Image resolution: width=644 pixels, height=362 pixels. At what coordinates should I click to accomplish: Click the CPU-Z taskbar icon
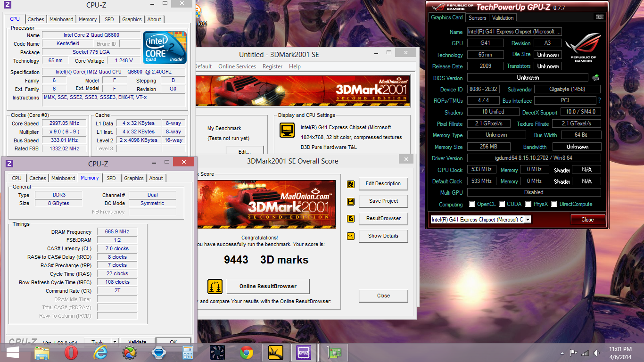pos(303,353)
